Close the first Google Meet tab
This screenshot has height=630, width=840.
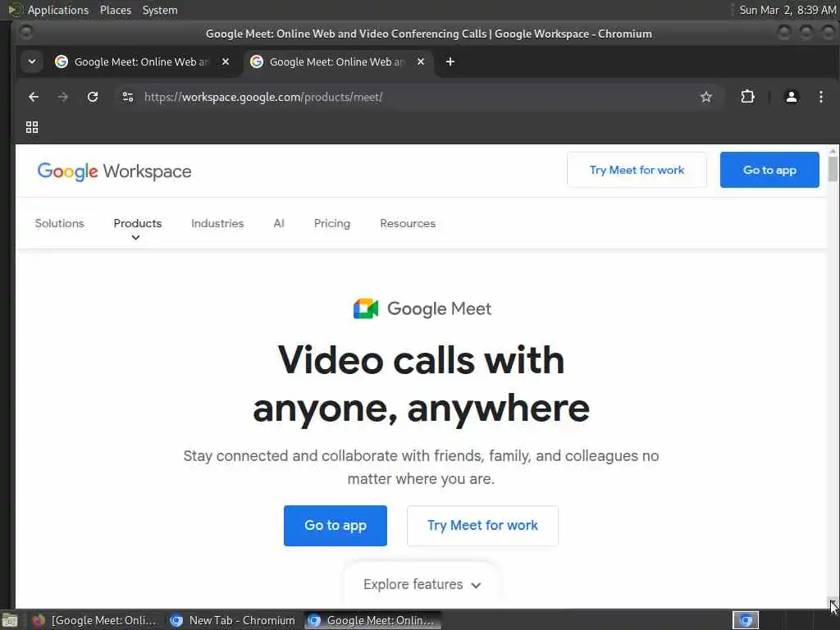[x=226, y=62]
